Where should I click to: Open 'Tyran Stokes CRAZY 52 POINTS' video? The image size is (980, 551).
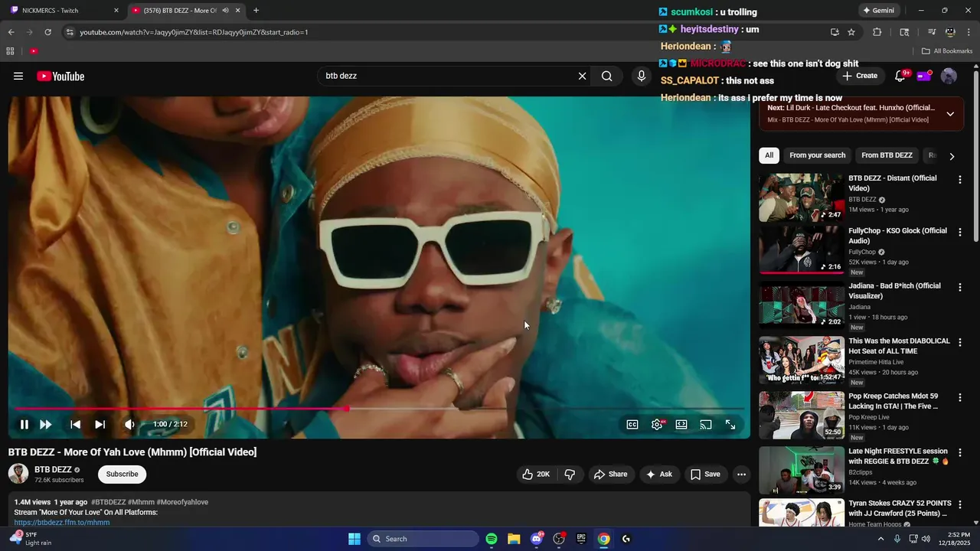click(802, 513)
